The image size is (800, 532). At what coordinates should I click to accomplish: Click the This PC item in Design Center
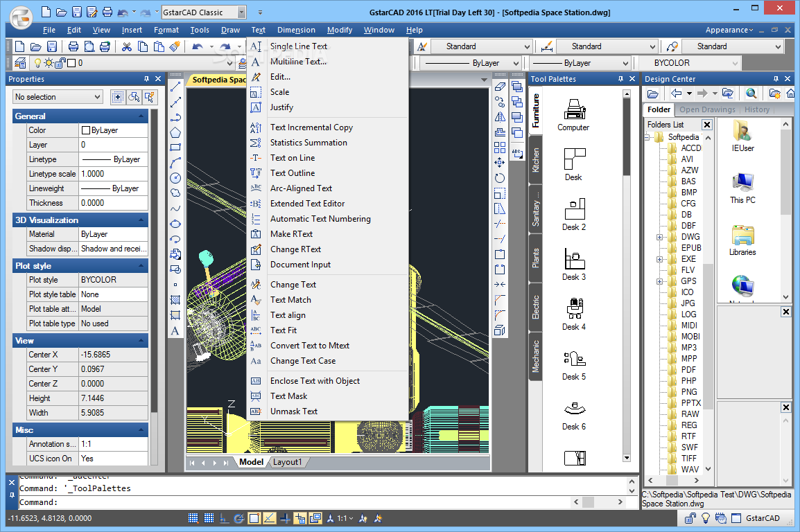click(x=742, y=188)
